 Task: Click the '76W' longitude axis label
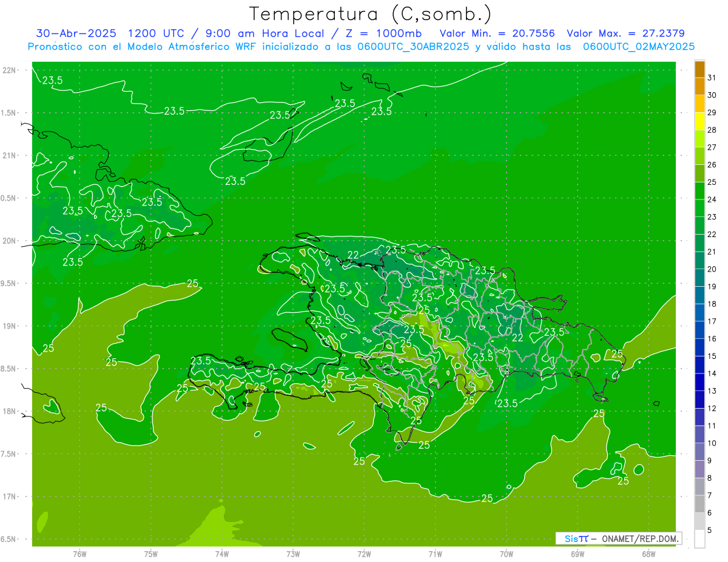click(x=79, y=554)
